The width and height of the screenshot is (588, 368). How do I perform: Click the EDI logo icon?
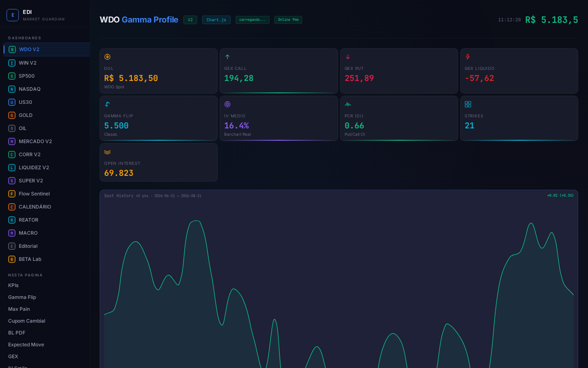(x=13, y=15)
